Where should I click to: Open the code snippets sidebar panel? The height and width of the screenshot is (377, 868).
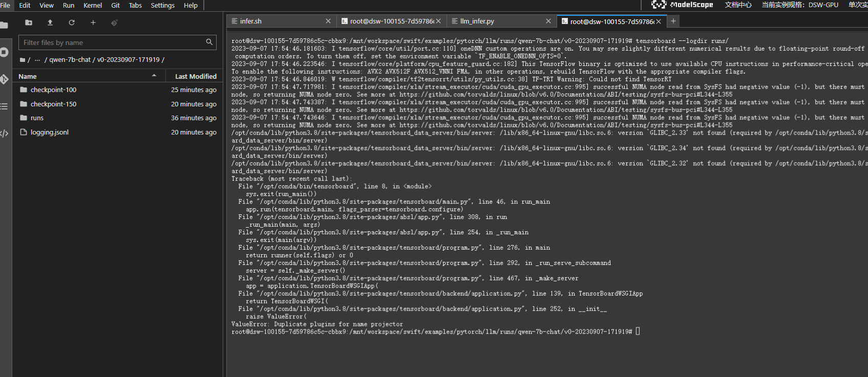[x=4, y=134]
